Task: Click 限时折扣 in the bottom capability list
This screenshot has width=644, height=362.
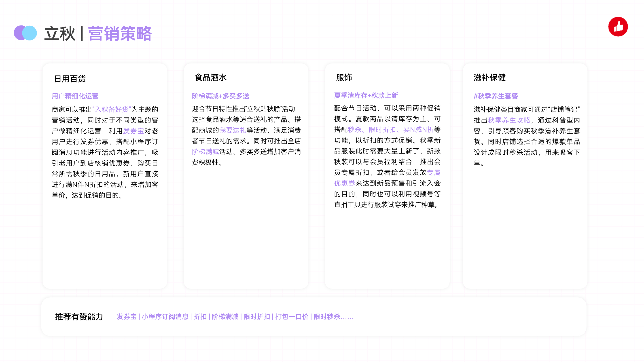Action: pyautogui.click(x=256, y=317)
